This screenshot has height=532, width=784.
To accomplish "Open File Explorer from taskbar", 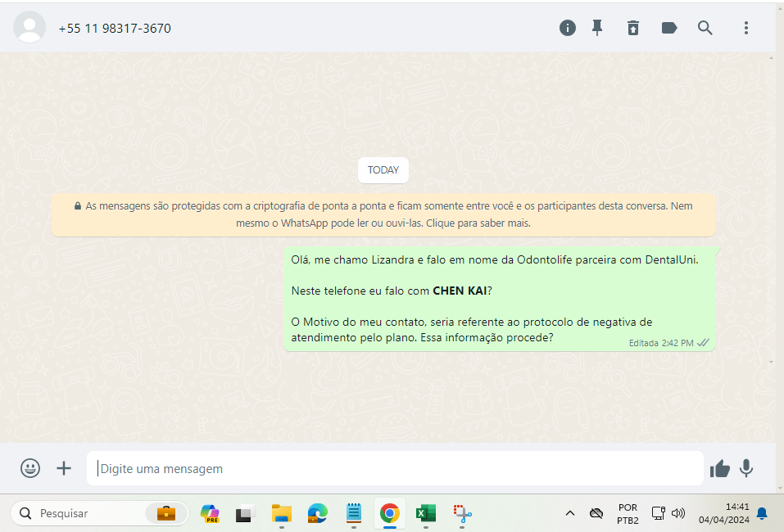I will 282,513.
